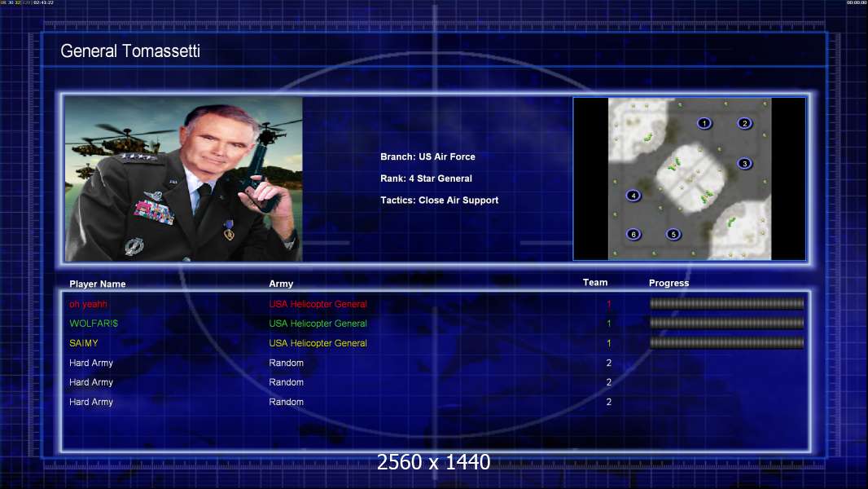Pick start position 4 marker on map
This screenshot has width=868, height=489.
(x=633, y=196)
